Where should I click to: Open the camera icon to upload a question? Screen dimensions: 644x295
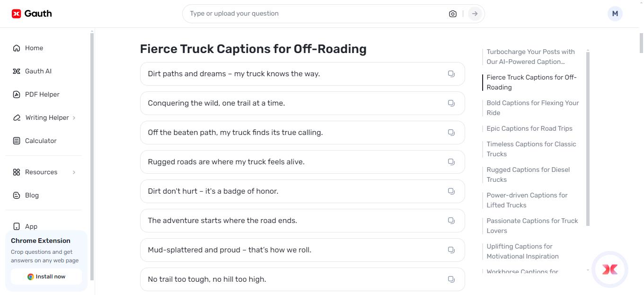tap(452, 13)
